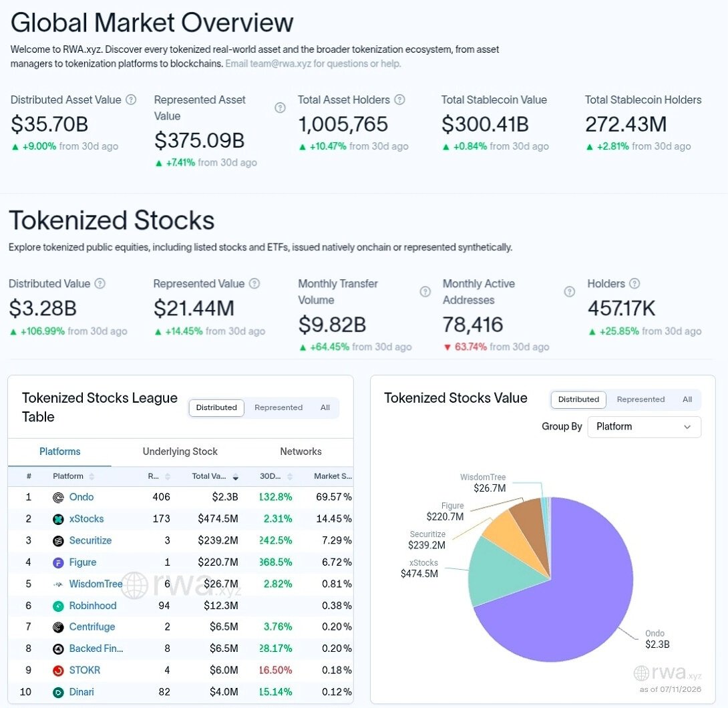Click help icon beside Distributed Value
This screenshot has height=708, width=728.
pyautogui.click(x=100, y=284)
